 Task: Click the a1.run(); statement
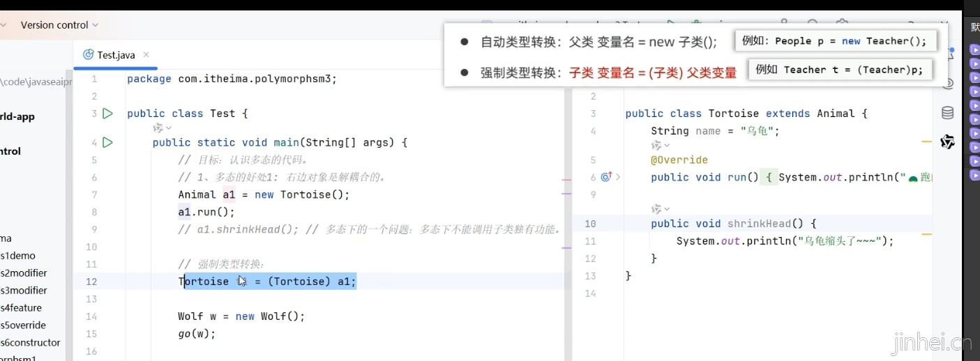206,212
